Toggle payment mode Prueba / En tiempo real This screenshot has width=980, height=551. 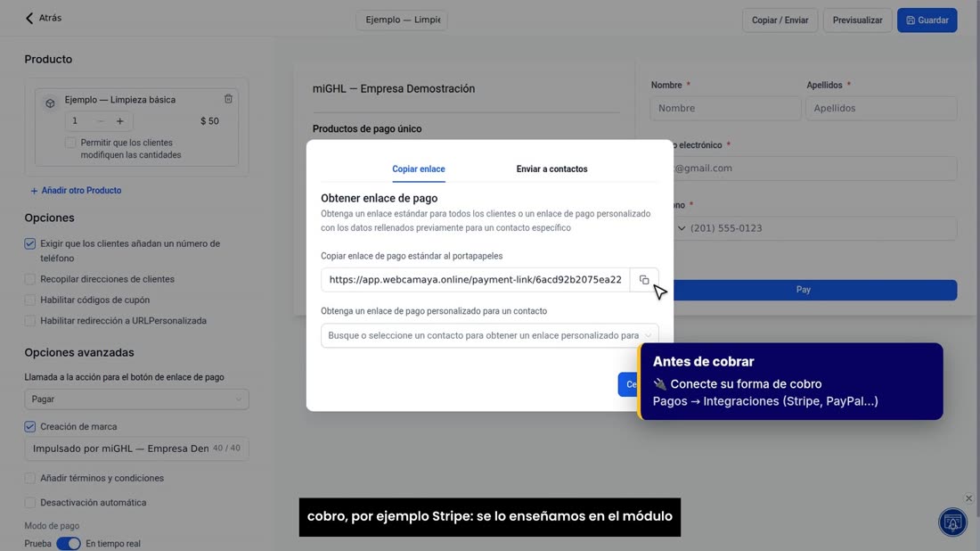(x=68, y=544)
